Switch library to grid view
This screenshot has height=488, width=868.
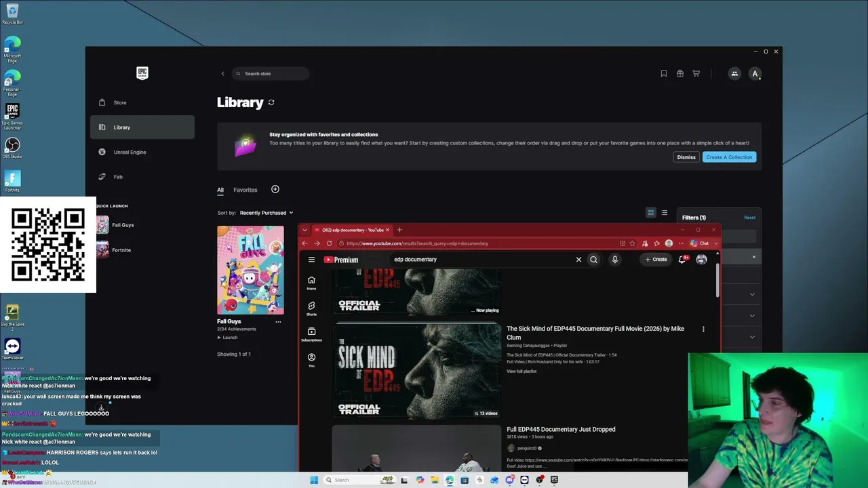[x=651, y=213]
